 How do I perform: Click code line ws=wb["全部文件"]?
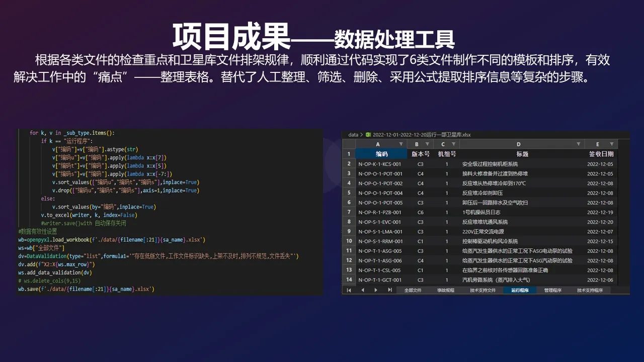[x=42, y=248]
